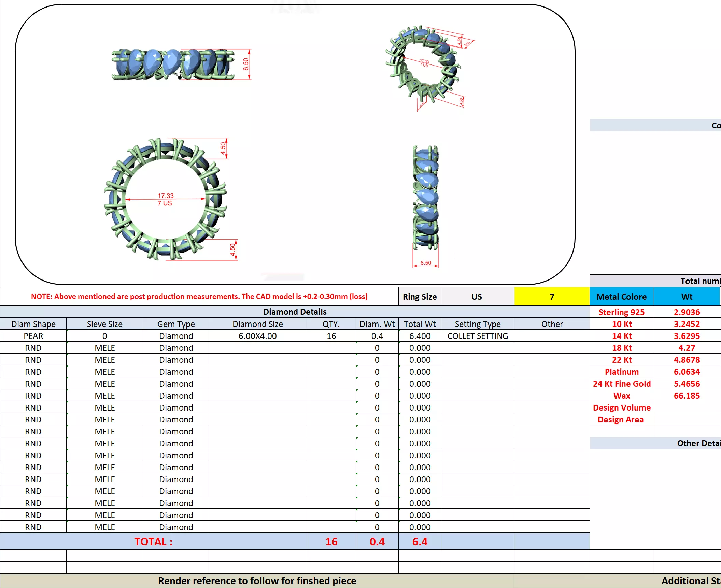This screenshot has height=588, width=721.
Task: Click the front view ring drawing
Action: coord(165,199)
